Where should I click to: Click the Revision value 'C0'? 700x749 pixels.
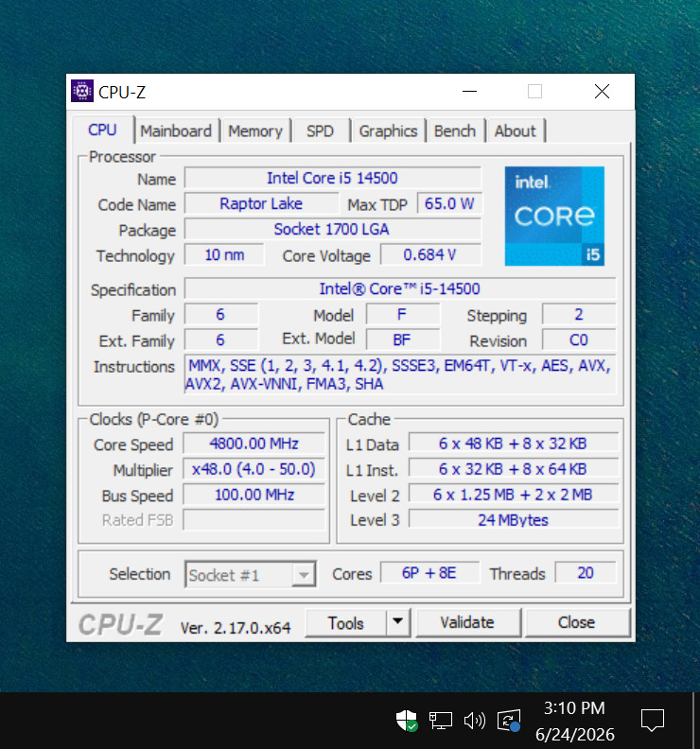point(579,340)
